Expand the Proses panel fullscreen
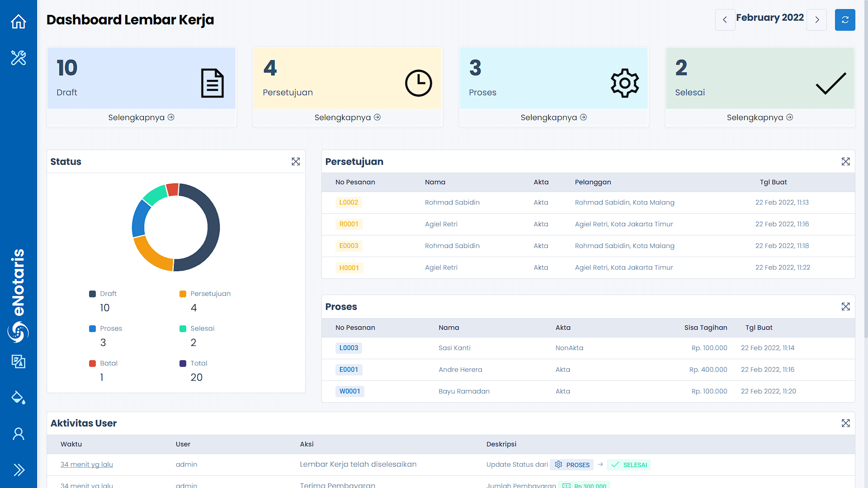868x488 pixels. click(x=846, y=307)
